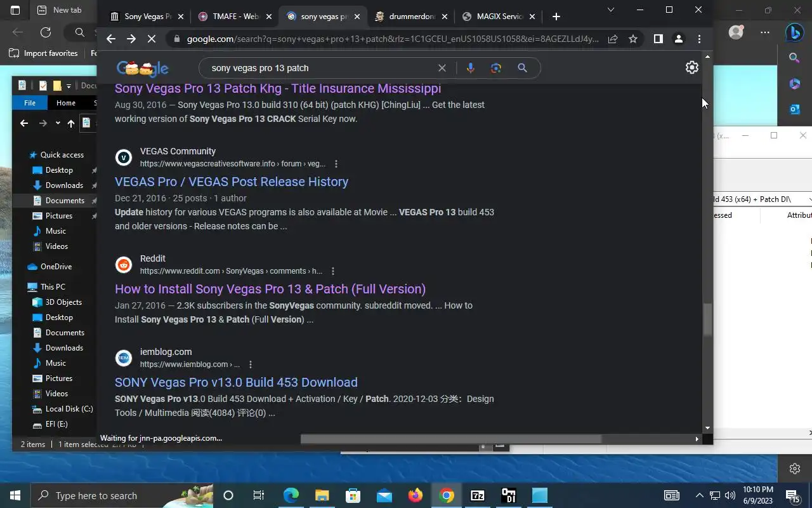The width and height of the screenshot is (812, 508).
Task: Click the vegascreativesoftware.info URL text
Action: click(233, 164)
